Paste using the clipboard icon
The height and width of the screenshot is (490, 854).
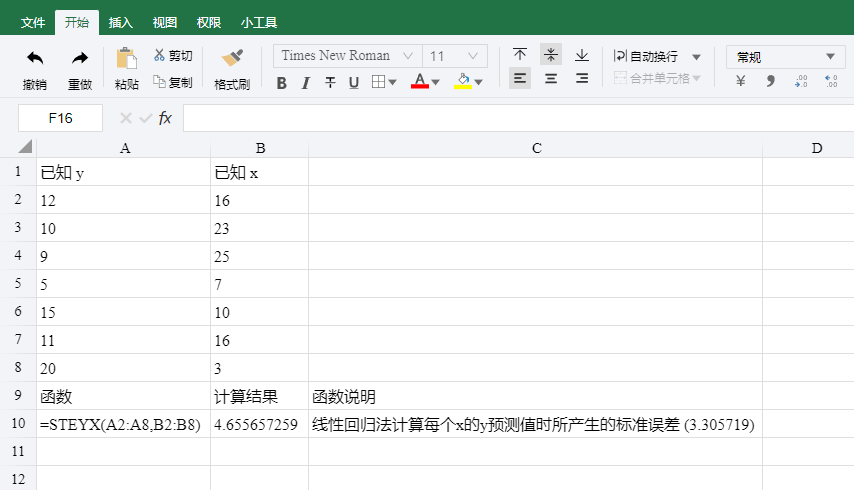[x=126, y=58]
